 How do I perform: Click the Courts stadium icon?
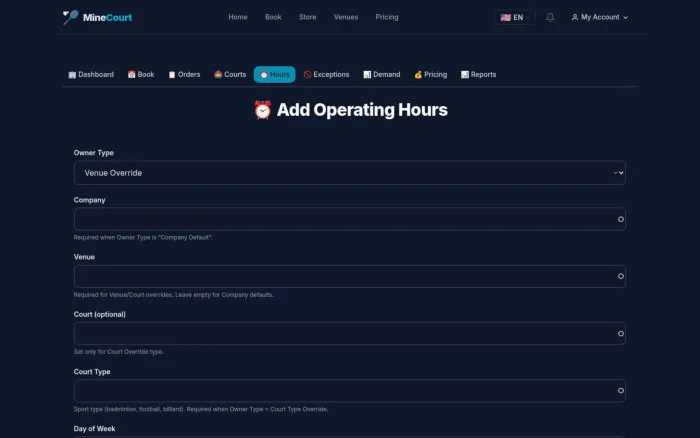click(218, 75)
